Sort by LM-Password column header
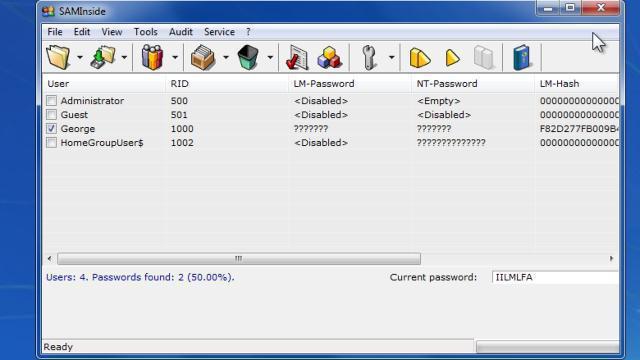The height and width of the screenshot is (360, 640). (x=350, y=84)
